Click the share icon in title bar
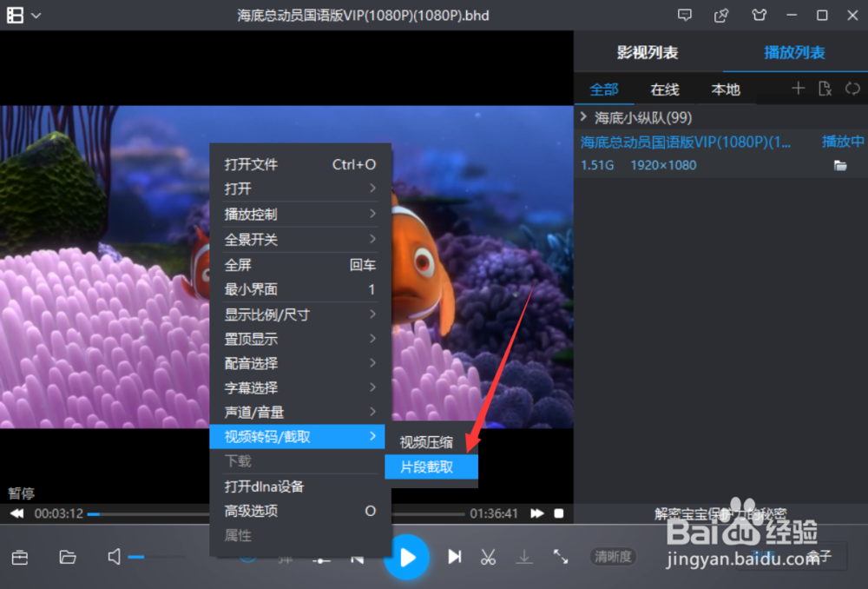 [721, 15]
